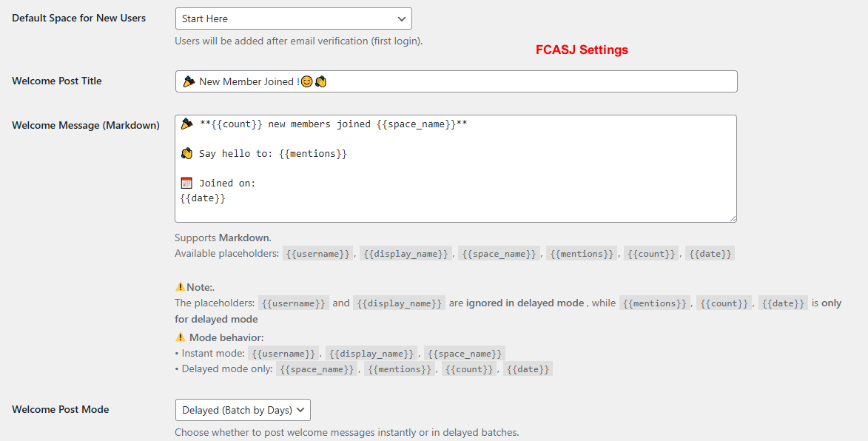
Task: Click the warning icon beside Mode behavior
Action: (x=180, y=337)
